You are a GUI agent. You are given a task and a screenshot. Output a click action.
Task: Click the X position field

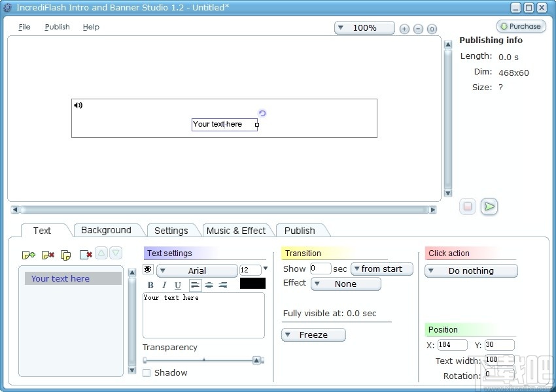453,344
